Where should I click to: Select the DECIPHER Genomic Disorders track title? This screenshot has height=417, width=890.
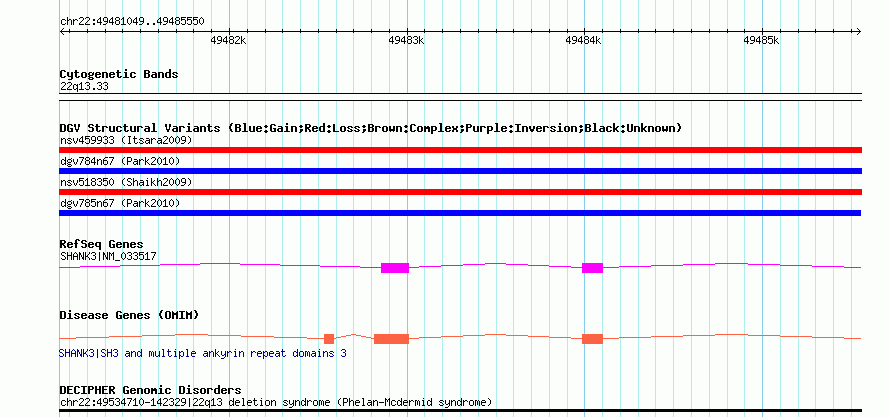(x=150, y=390)
